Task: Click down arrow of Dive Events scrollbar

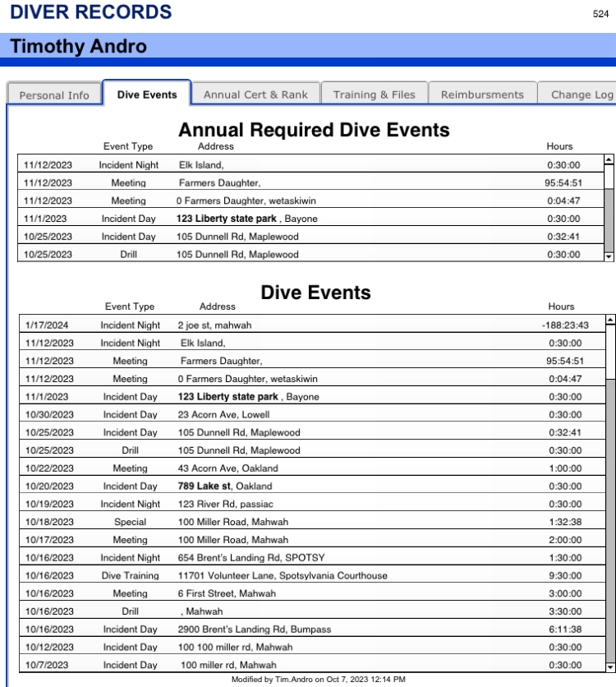Action: [x=610, y=667]
